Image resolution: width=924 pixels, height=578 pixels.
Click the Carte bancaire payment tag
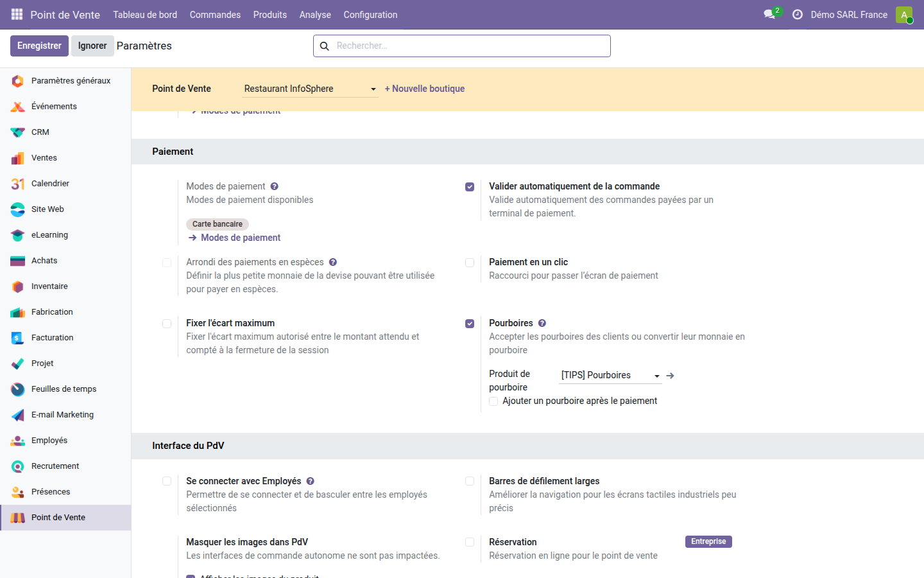pos(218,224)
